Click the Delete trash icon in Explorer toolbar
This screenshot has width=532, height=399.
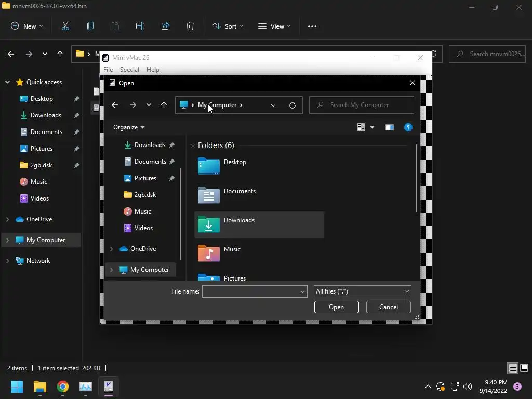190,26
